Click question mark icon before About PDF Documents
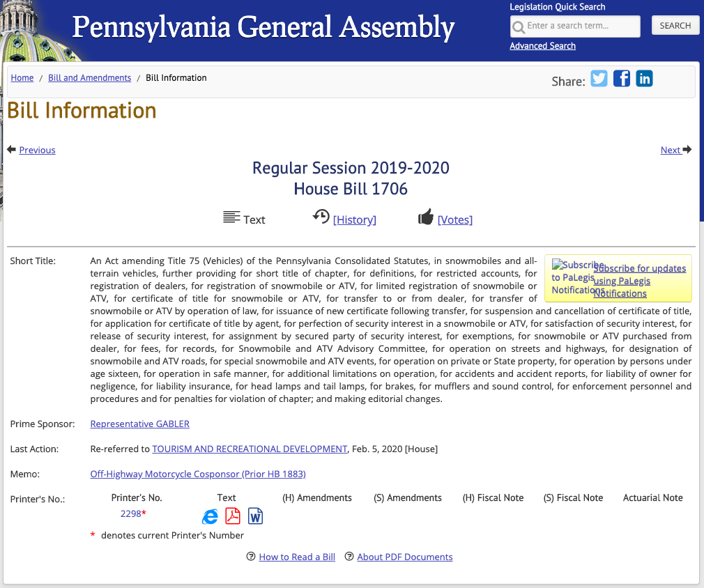Screen dimensions: 704x588 tap(349, 556)
